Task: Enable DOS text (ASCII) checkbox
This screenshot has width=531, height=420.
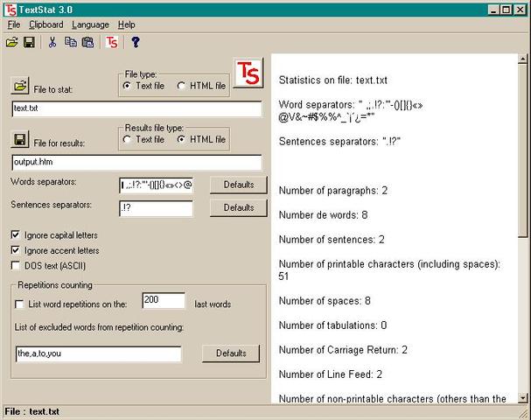Action: 15,265
